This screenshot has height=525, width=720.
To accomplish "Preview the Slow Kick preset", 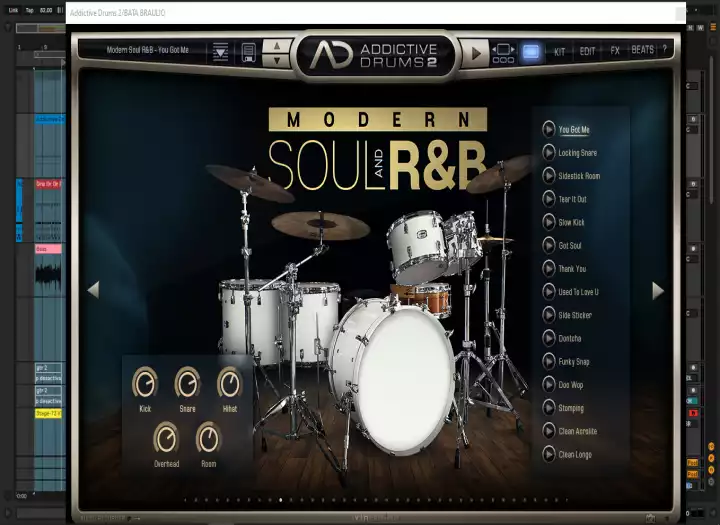I will pos(548,222).
